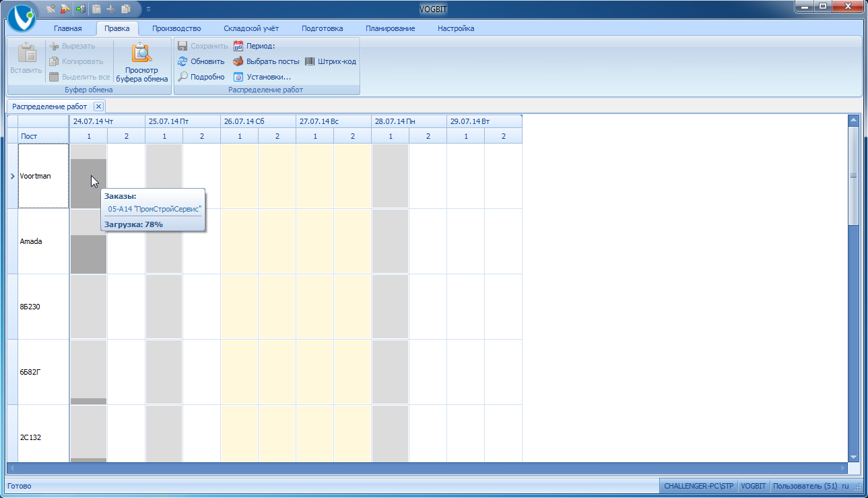Expand the quick access toolbar customize arrow

(148, 9)
